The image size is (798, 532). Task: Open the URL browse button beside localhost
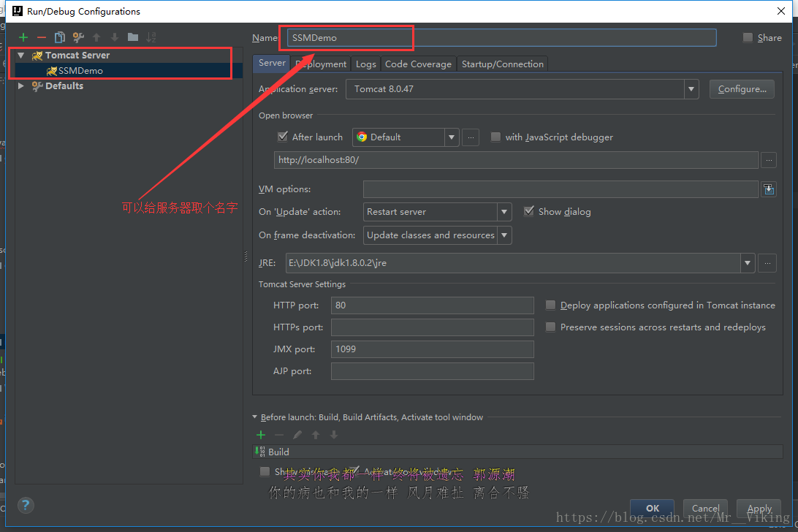coord(769,160)
